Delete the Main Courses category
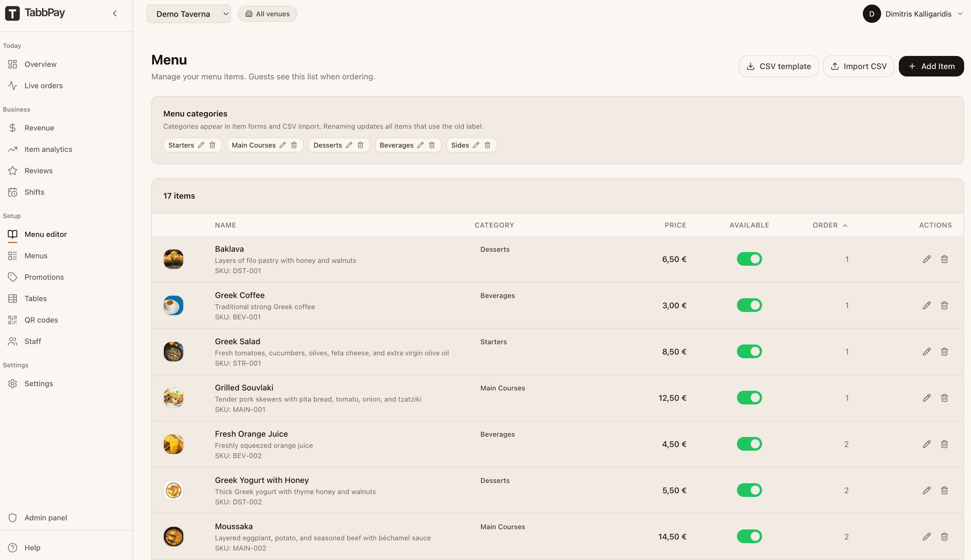 coord(294,145)
